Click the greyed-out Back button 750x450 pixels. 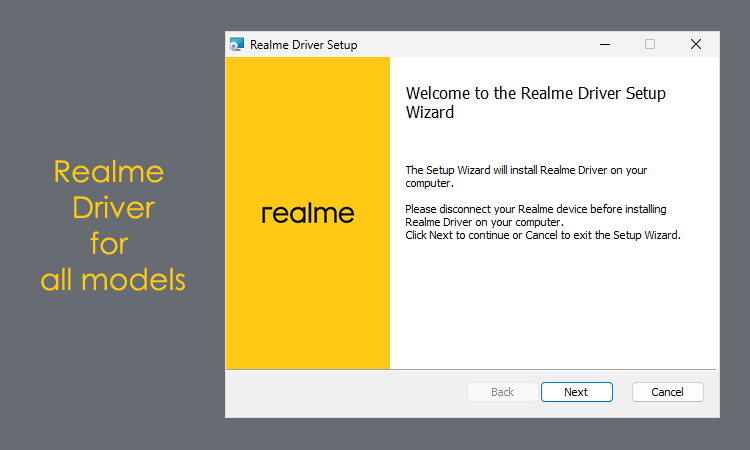point(502,392)
